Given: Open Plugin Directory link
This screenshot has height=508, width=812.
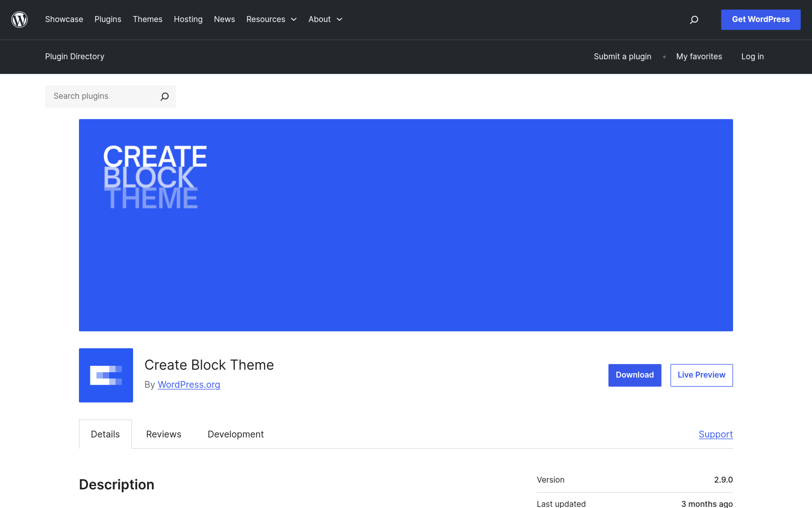Looking at the screenshot, I should pos(75,57).
